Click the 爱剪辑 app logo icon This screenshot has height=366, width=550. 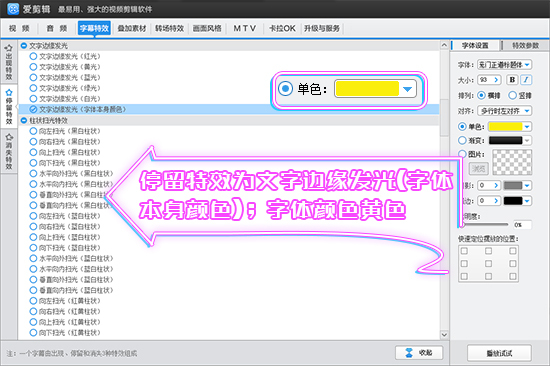[x=13, y=9]
